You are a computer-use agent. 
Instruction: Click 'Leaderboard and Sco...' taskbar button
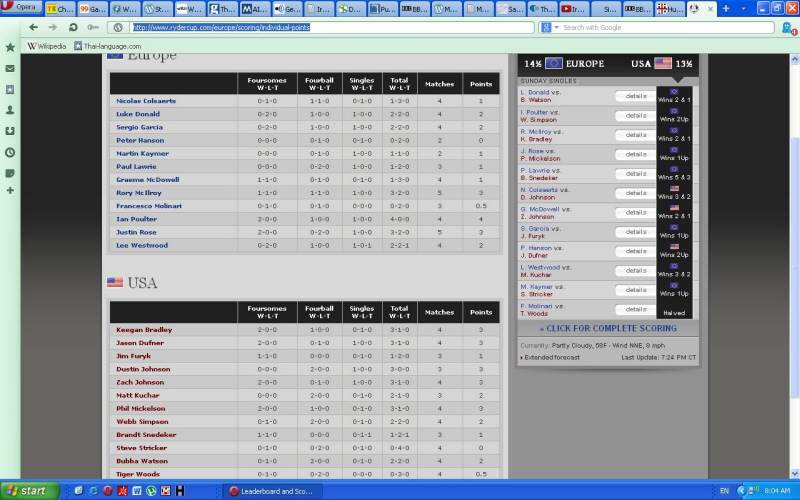(x=271, y=491)
